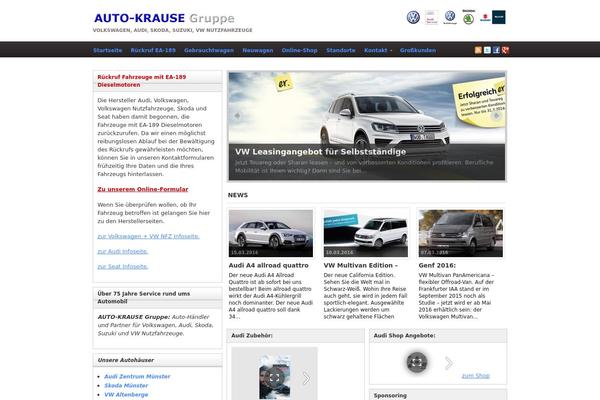Click the NEWS section heading
600x400 pixels.
pos(238,195)
